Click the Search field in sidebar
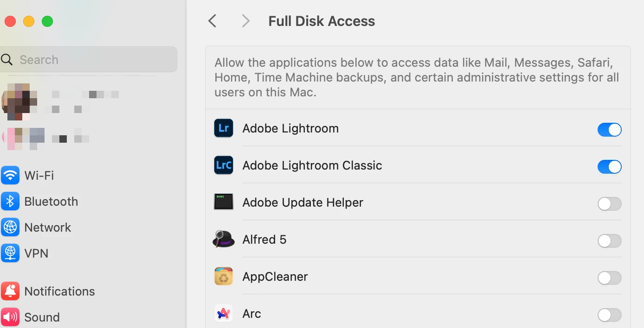The height and width of the screenshot is (328, 644). tap(93, 60)
